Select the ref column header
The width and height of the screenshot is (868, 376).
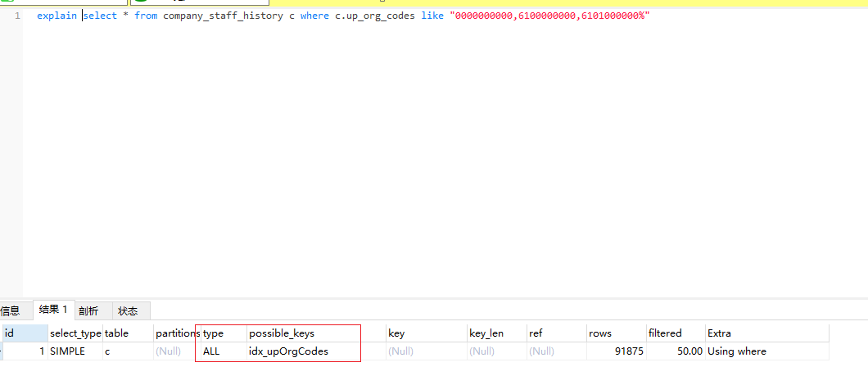click(x=557, y=333)
